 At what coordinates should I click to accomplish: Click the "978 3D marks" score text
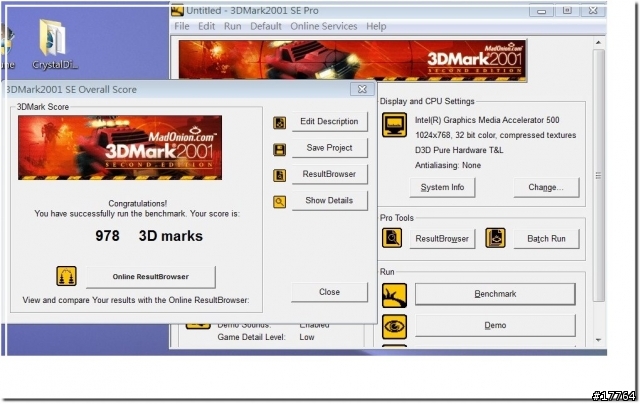coord(149,236)
